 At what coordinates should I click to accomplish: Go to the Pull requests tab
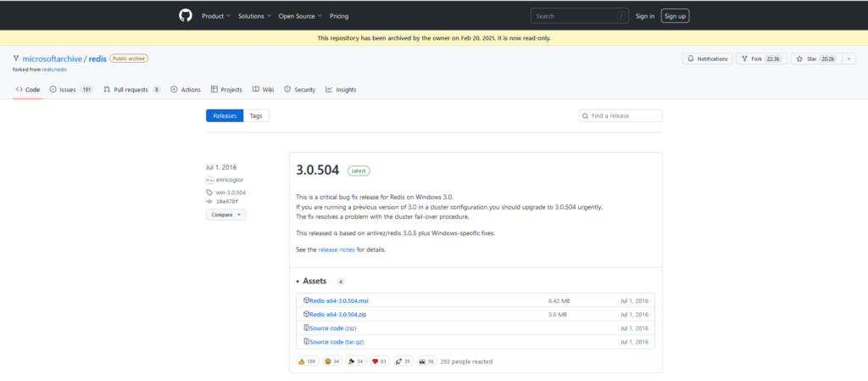click(x=131, y=89)
